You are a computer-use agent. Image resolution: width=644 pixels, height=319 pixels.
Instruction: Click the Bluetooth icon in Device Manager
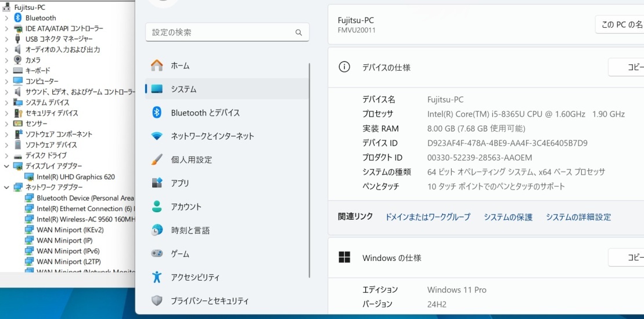[17, 17]
